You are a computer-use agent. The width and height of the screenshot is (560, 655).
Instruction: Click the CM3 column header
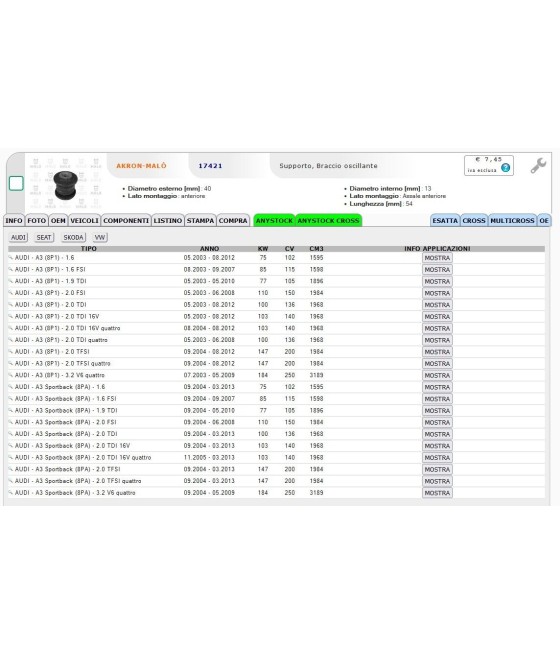pos(316,249)
